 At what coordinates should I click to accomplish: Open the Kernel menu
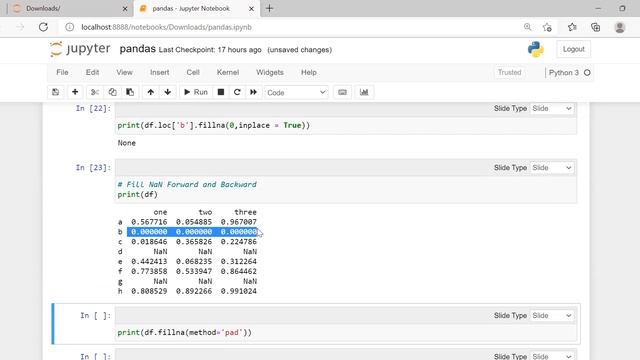tap(228, 72)
